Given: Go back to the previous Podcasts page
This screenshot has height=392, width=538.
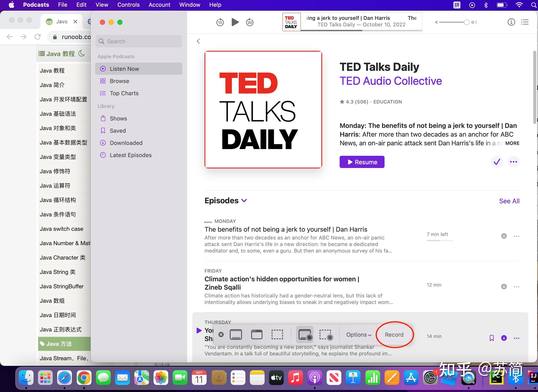Looking at the screenshot, I should click(198, 41).
